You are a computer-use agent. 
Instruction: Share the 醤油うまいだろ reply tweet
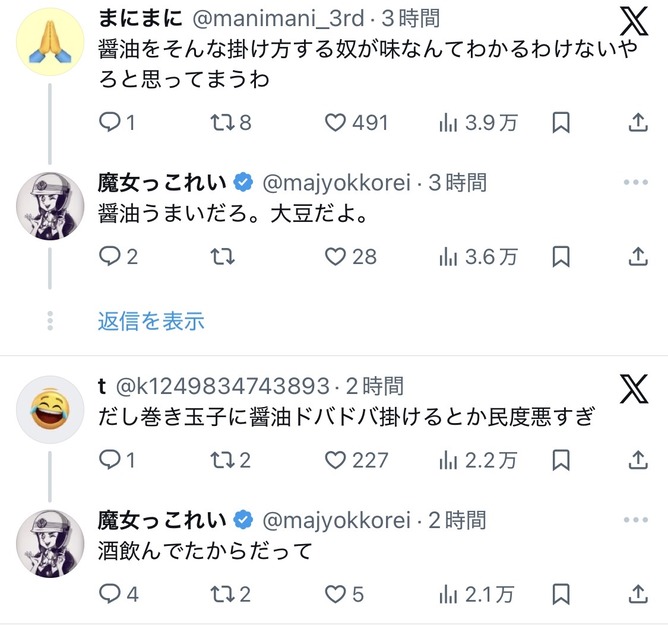pyautogui.click(x=638, y=256)
